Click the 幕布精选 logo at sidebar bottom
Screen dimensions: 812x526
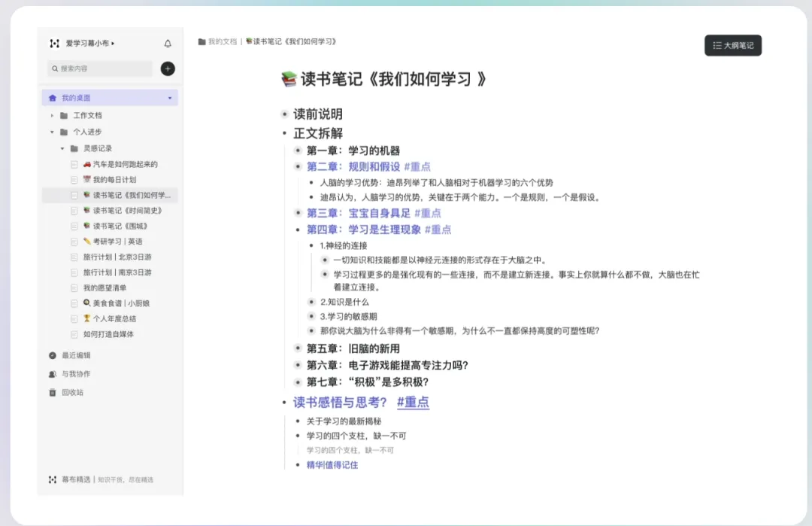pyautogui.click(x=53, y=479)
